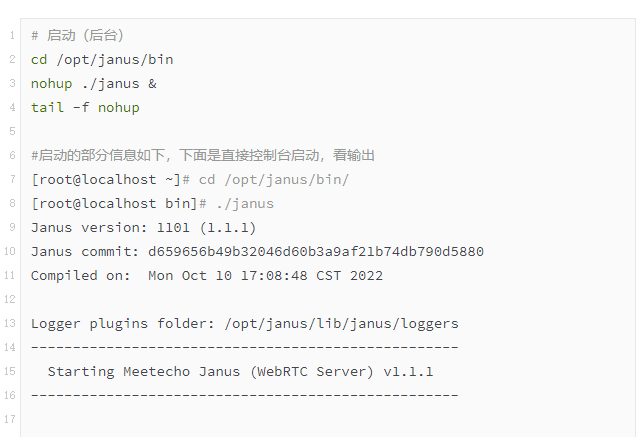Click the "Janus version: 1101 (1.1.1)" line
Image resolution: width=644 pixels, height=437 pixels.
143,228
